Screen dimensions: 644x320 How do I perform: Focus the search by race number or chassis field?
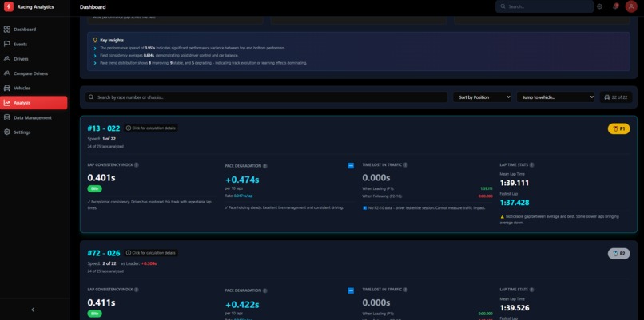click(x=266, y=97)
